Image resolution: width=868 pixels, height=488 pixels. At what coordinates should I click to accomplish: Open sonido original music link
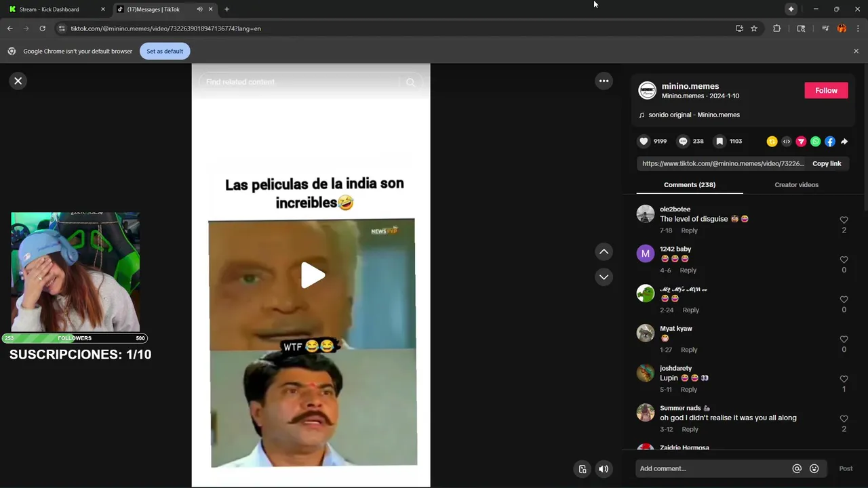point(694,115)
